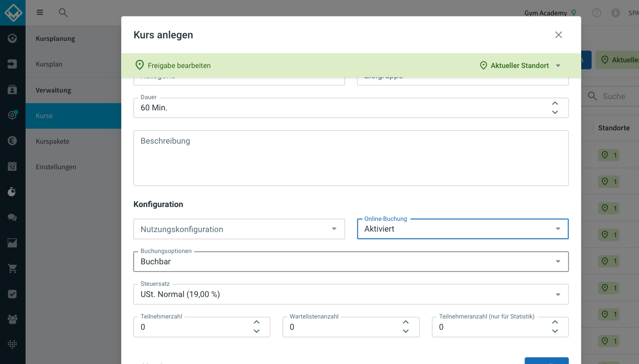Viewport: 639px width, 364px height.
Task: Open the shopping cart icon in sidebar
Action: (x=13, y=268)
